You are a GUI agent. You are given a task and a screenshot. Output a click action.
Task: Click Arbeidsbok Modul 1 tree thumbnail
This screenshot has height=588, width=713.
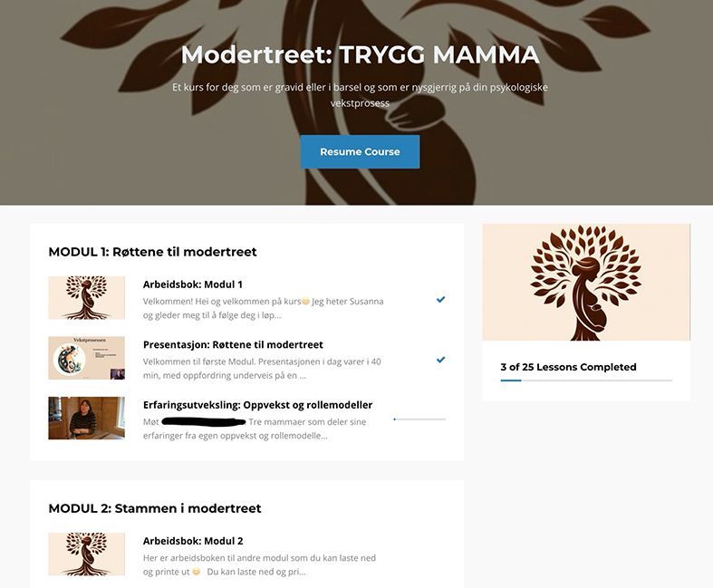tap(86, 297)
